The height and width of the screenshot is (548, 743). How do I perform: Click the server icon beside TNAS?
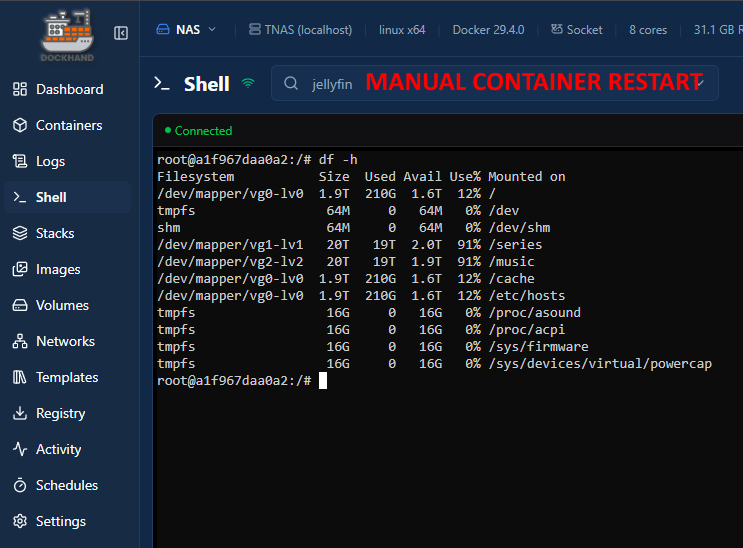[254, 29]
